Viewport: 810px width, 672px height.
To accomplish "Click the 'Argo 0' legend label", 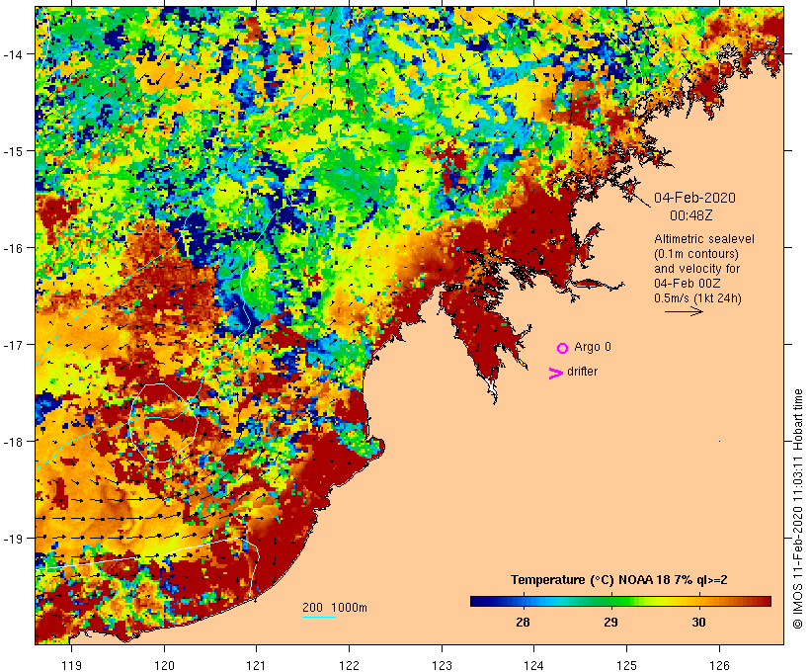I will pyautogui.click(x=593, y=347).
